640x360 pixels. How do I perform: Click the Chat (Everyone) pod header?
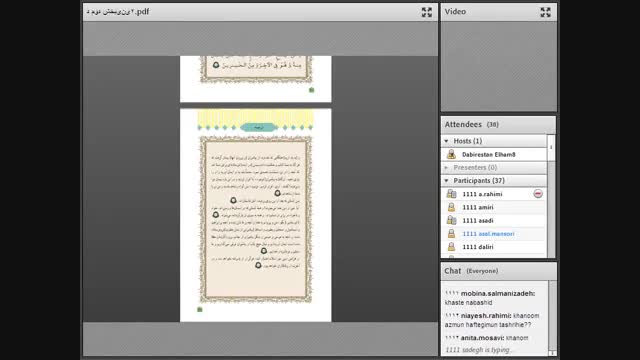pyautogui.click(x=471, y=271)
